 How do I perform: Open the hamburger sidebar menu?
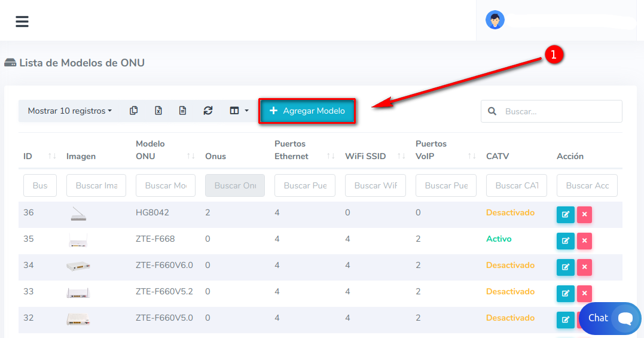22,22
